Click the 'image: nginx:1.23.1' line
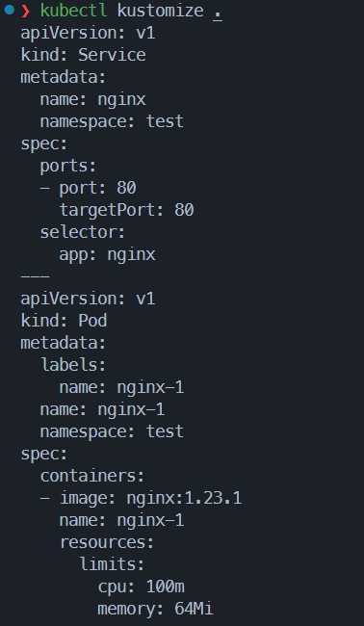This screenshot has width=364, height=626. pos(150,498)
